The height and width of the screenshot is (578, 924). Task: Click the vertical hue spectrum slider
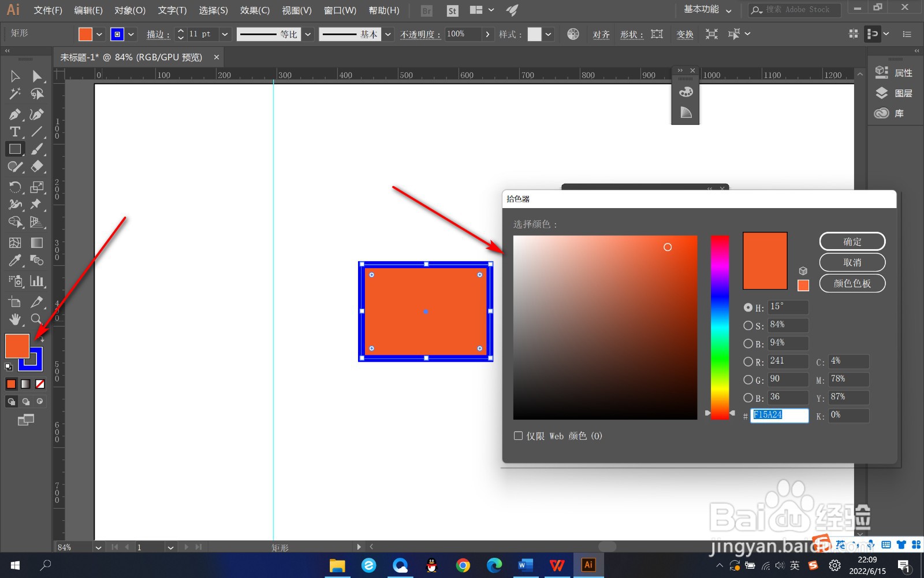click(720, 327)
